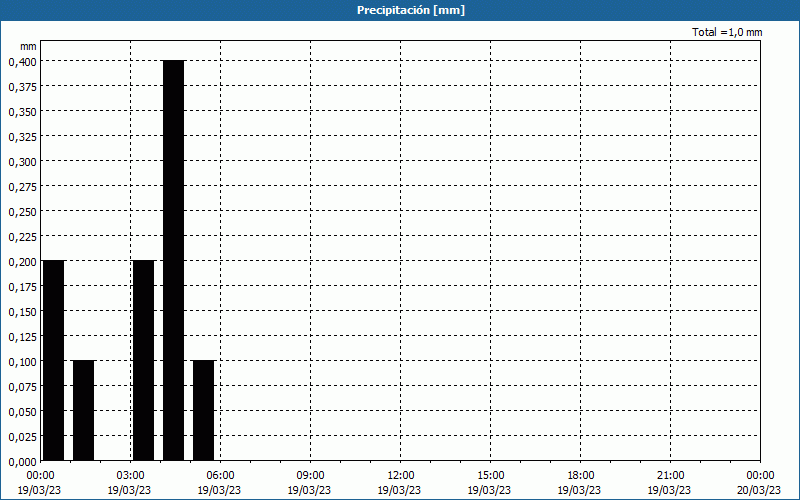
Task: Click the 12:00 time axis label
Action: tap(401, 476)
